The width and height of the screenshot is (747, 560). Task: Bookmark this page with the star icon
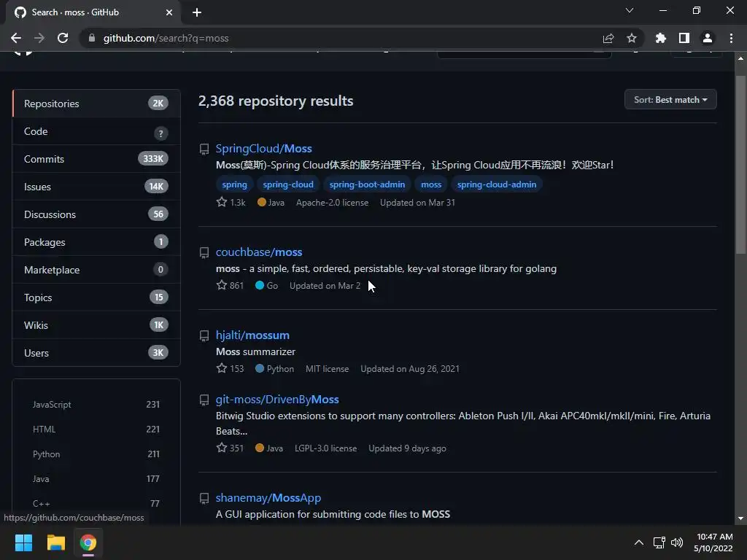click(632, 38)
